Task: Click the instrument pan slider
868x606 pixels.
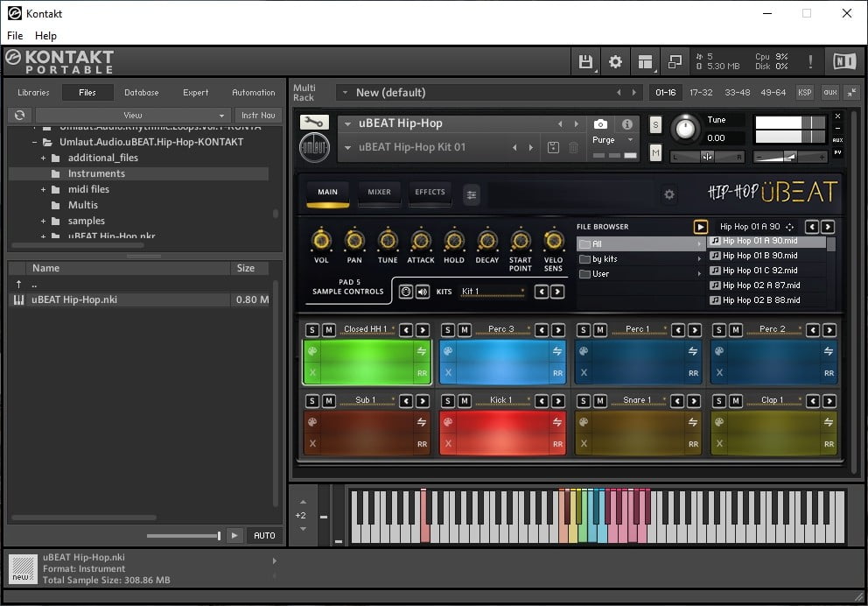Action: [707, 157]
